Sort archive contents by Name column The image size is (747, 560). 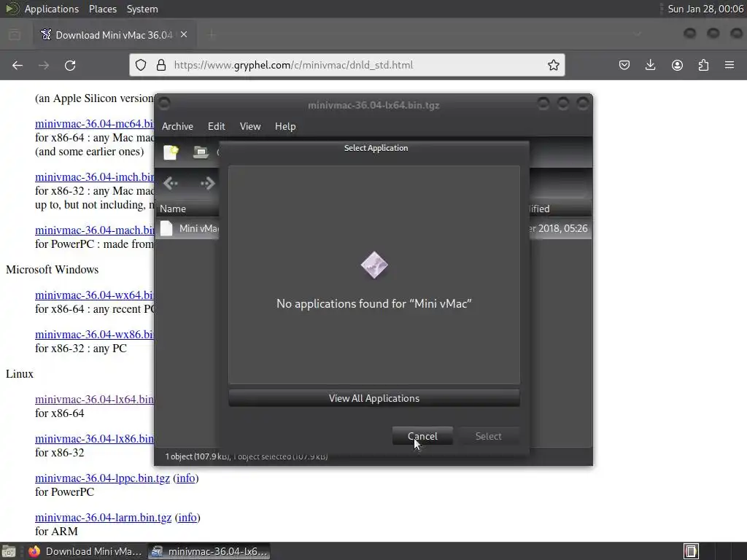188,209
